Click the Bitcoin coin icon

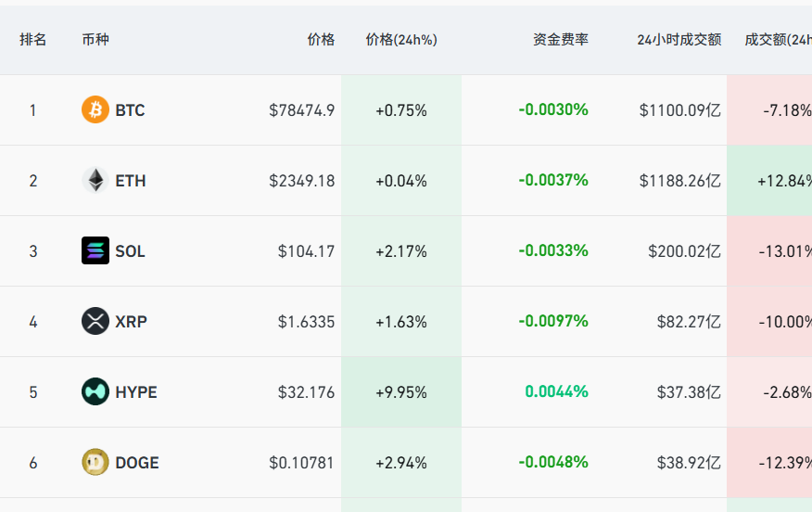coord(95,110)
